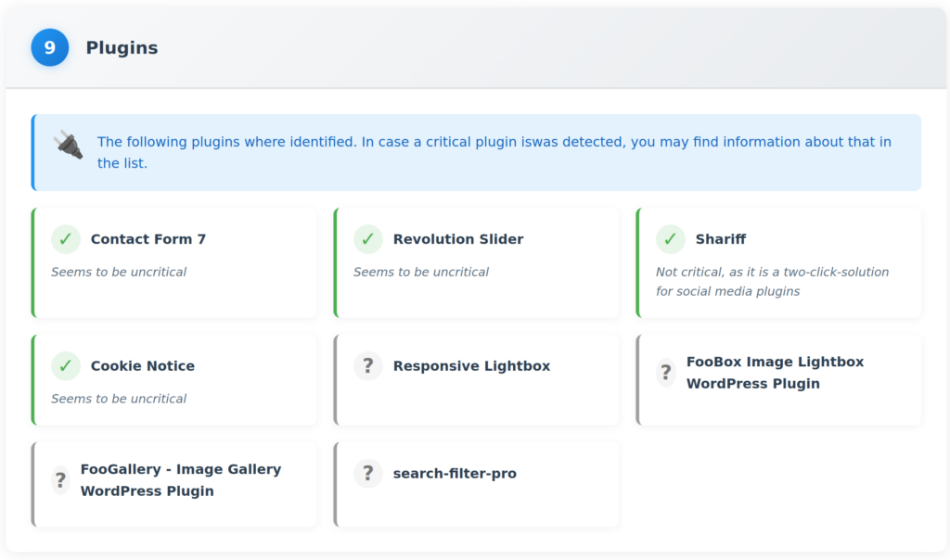Open FooBox Image Lightbox WordPress Plugin title
This screenshot has width=950, height=560.
coord(774,373)
